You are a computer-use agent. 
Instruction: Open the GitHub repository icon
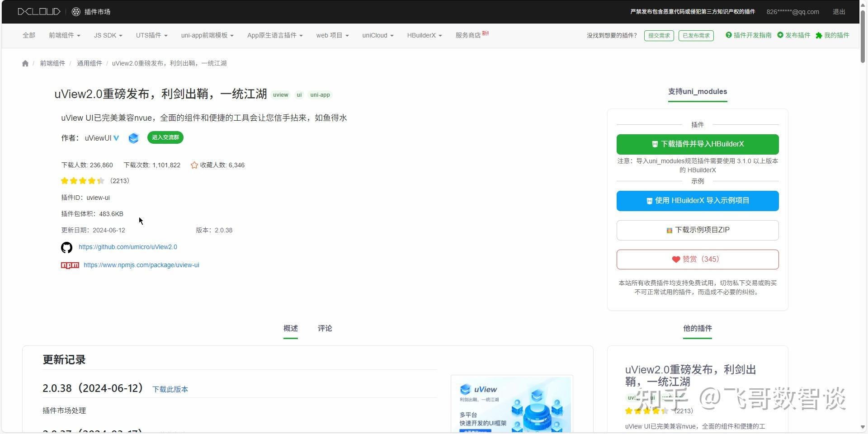66,247
